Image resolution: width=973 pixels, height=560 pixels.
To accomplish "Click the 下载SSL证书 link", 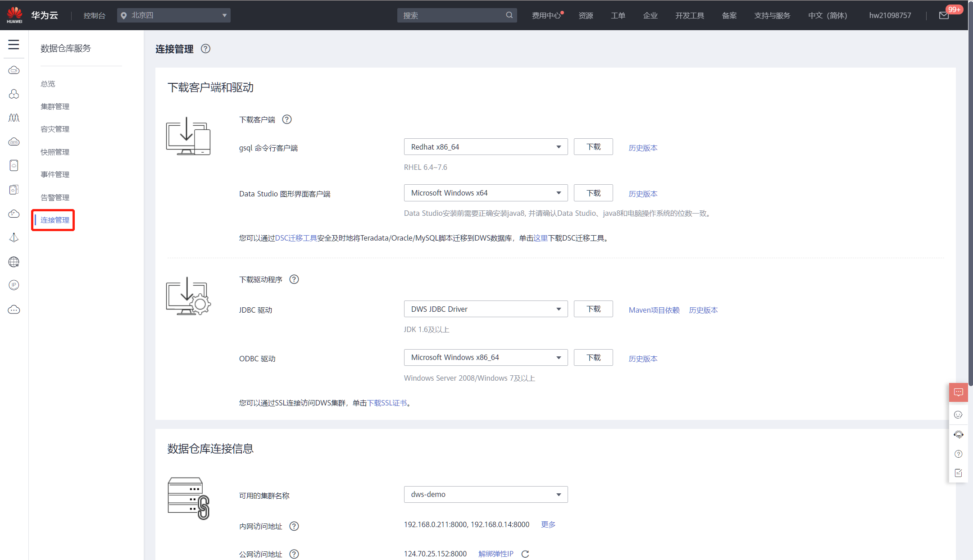I will [387, 403].
